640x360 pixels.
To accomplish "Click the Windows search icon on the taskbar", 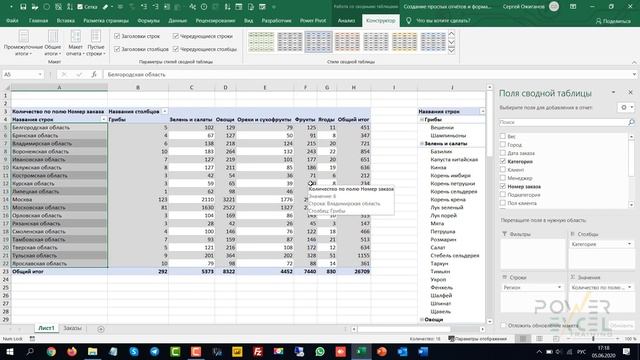I will coord(30,351).
